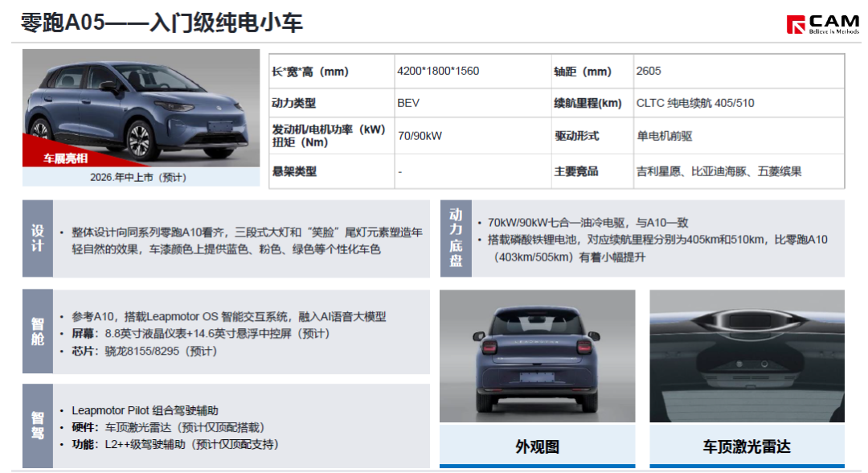Open the roof lidar photo
Screen dimensions: 868x473
coord(747,356)
